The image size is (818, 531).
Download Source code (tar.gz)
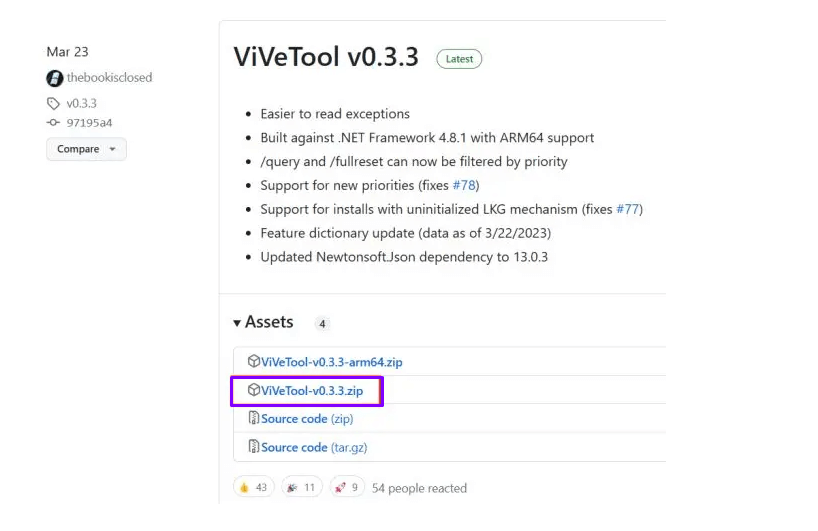point(314,447)
